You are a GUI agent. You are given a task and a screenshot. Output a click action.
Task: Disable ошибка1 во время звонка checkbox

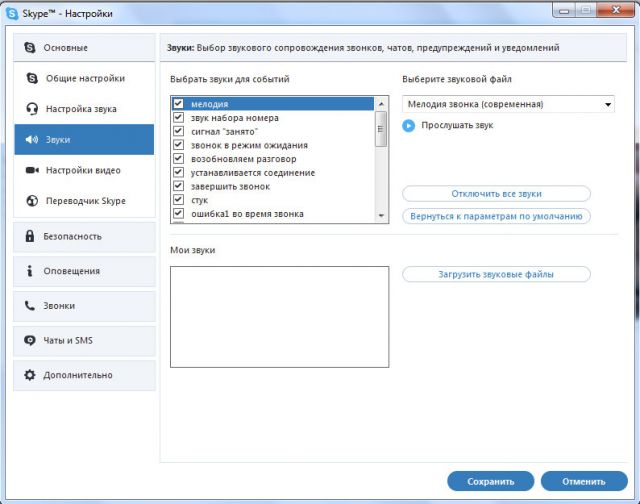coord(178,213)
